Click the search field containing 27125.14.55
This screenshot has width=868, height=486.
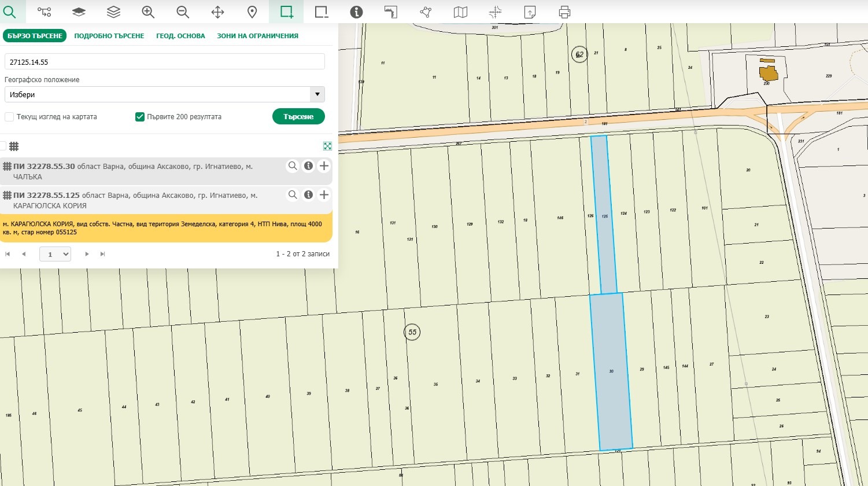(x=164, y=62)
